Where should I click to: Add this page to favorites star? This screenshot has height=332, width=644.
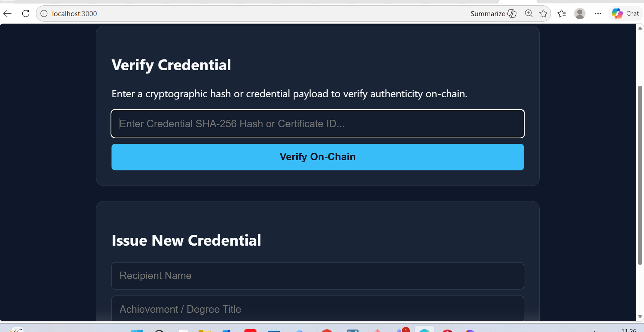pyautogui.click(x=543, y=13)
